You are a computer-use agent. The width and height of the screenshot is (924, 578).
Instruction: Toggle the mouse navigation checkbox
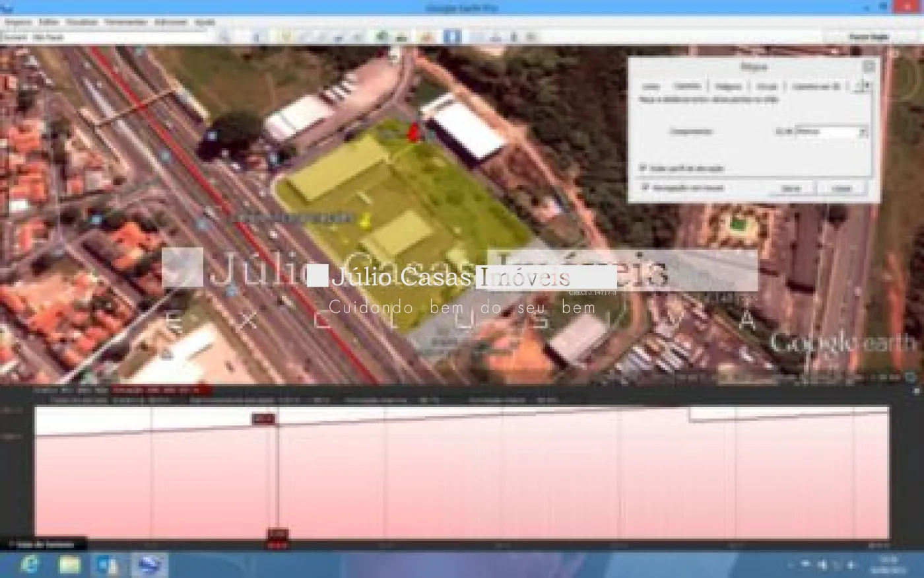pyautogui.click(x=645, y=188)
